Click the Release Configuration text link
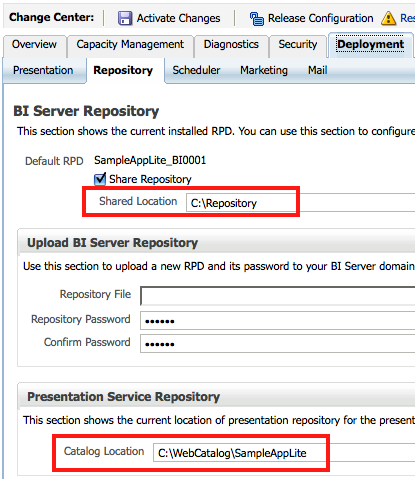The width and height of the screenshot is (415, 479). point(321,18)
